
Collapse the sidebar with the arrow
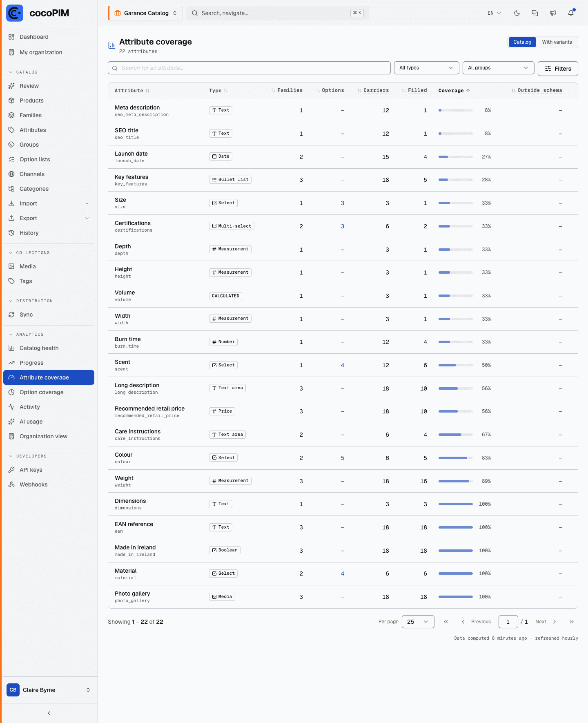coord(49,713)
